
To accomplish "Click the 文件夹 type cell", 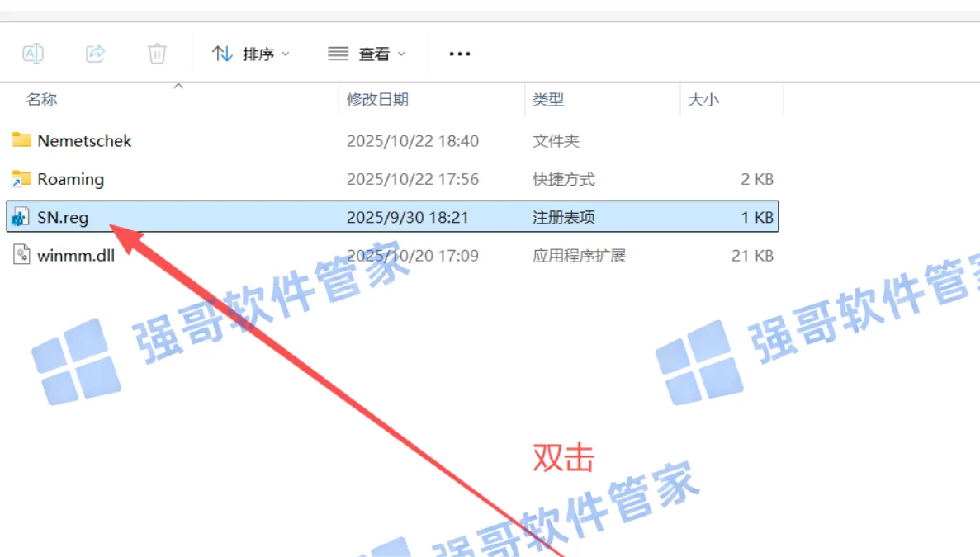I will pyautogui.click(x=556, y=141).
